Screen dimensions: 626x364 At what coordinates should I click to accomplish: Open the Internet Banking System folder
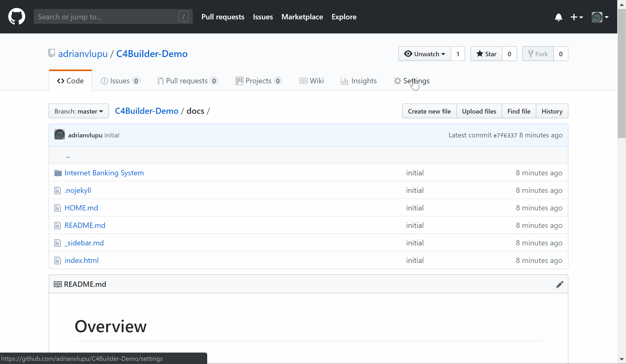[104, 172]
